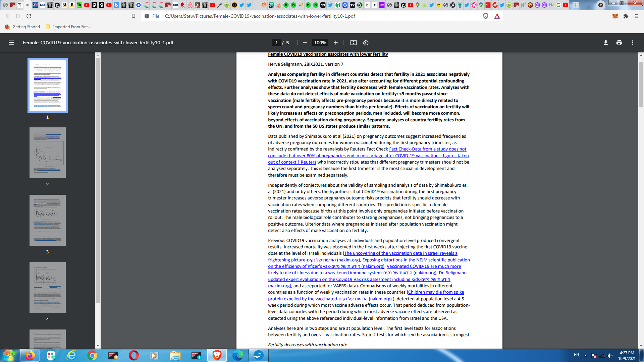This screenshot has width=644, height=362.
Task: Click the thumbnail panel scrollbar
Action: click(98, 180)
